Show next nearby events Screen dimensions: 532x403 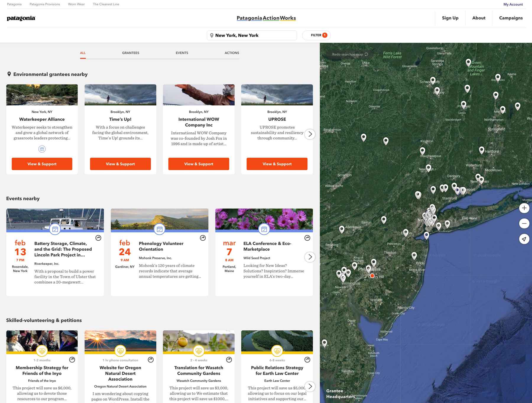(x=310, y=257)
